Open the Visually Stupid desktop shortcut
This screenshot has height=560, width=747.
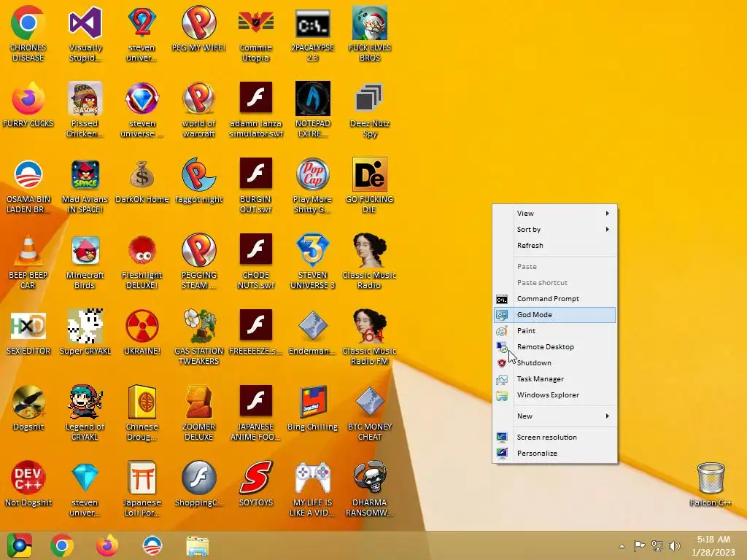[85, 34]
